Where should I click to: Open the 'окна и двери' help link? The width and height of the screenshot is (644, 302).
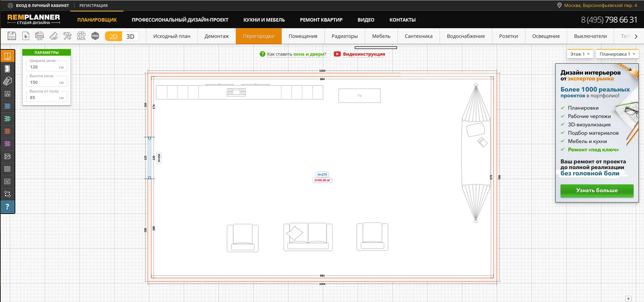[309, 54]
